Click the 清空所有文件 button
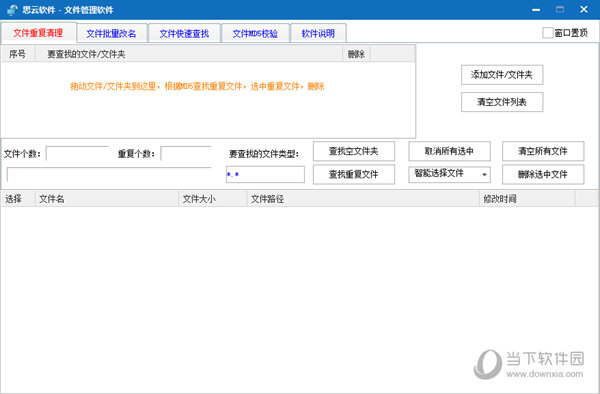The height and width of the screenshot is (394, 600). click(x=543, y=151)
